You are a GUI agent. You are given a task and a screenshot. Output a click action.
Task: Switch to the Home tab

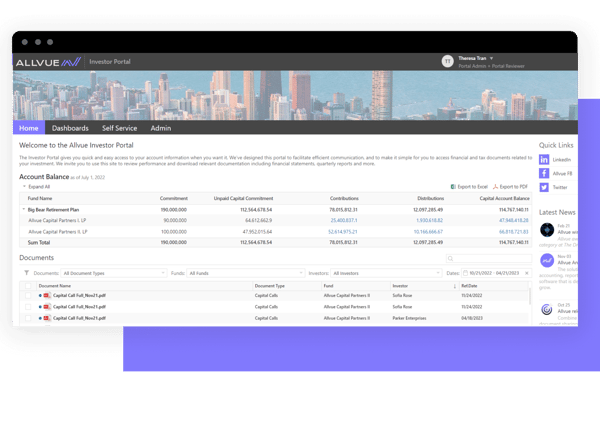[29, 128]
